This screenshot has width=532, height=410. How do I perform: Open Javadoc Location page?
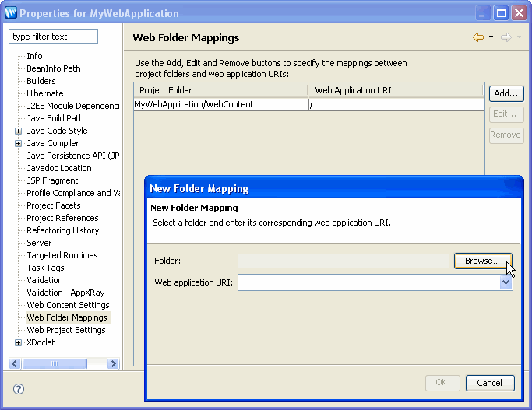[59, 168]
